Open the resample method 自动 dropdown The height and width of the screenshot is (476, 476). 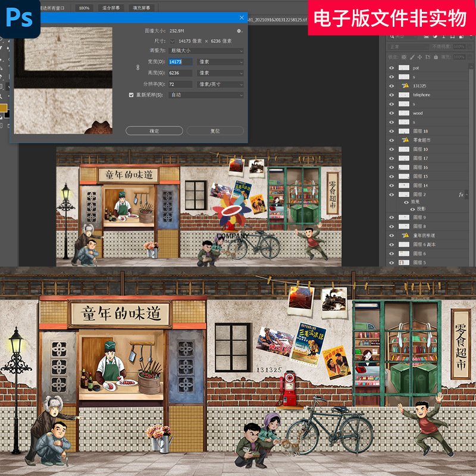pos(206,95)
